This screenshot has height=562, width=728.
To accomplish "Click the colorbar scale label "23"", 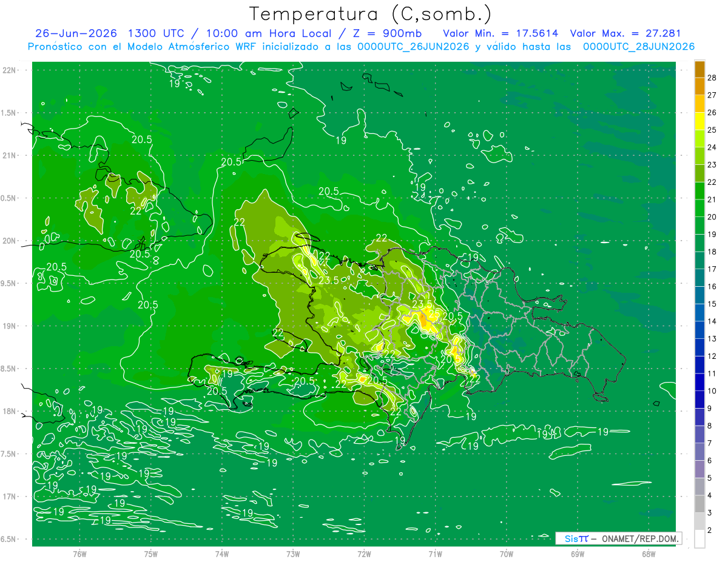I will (712, 164).
